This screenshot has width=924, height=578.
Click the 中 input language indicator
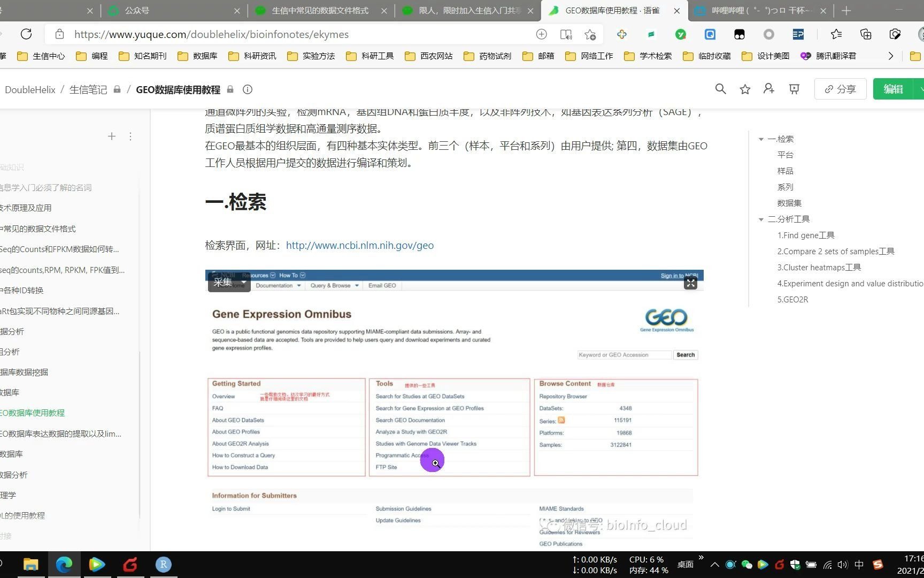click(x=859, y=565)
